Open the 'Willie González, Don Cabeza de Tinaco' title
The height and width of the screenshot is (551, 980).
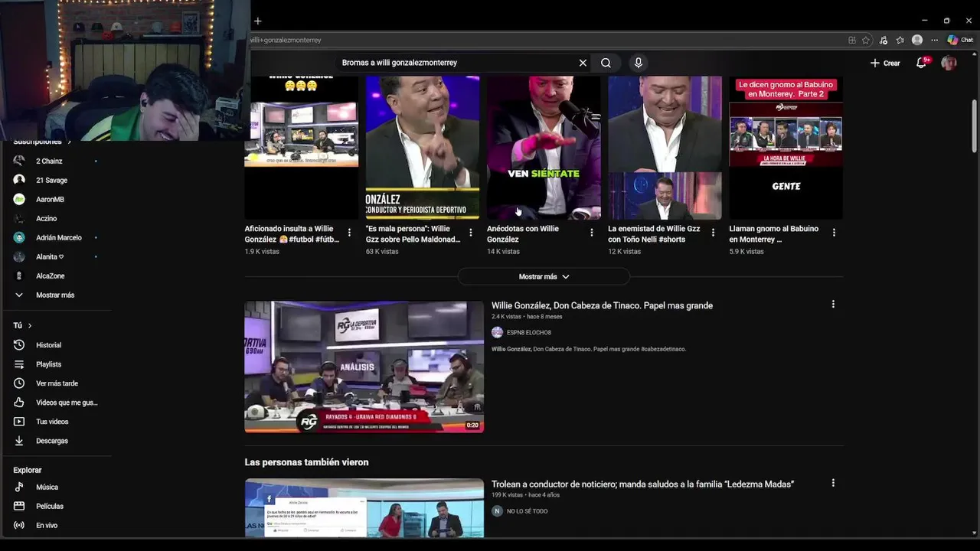point(602,305)
